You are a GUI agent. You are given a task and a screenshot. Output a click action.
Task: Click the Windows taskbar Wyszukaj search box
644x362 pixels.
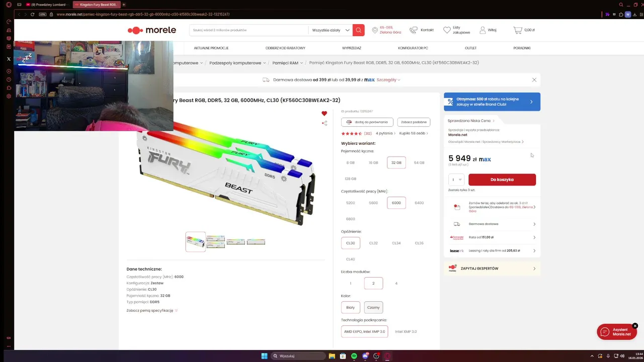coord(298,356)
